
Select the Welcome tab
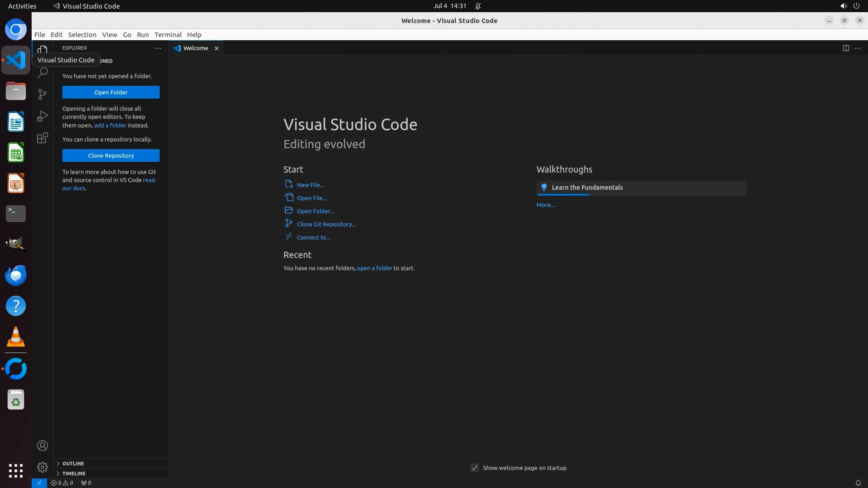pyautogui.click(x=195, y=48)
